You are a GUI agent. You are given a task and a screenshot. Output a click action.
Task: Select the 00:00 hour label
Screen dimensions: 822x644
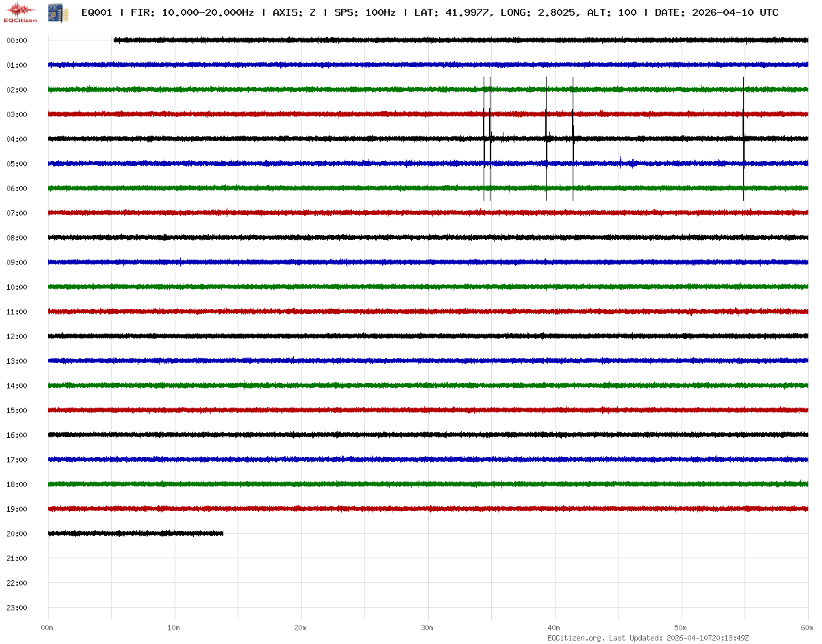pyautogui.click(x=16, y=40)
